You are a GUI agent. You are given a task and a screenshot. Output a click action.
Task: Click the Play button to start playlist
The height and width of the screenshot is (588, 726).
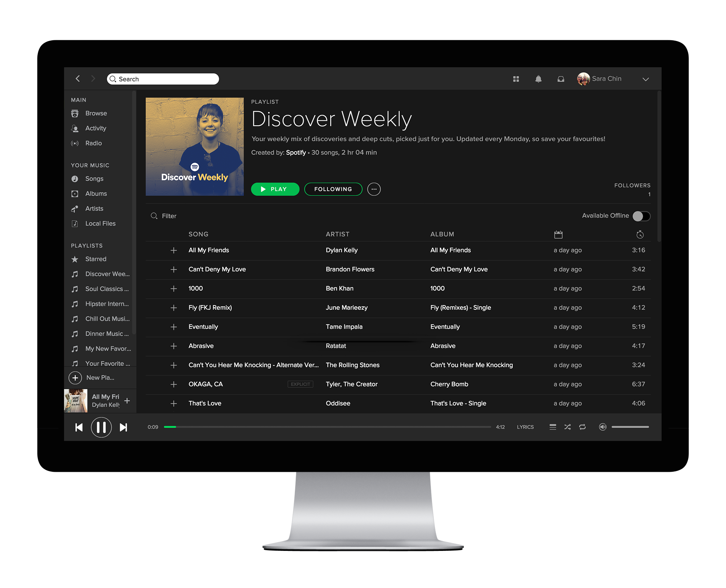[x=275, y=189]
